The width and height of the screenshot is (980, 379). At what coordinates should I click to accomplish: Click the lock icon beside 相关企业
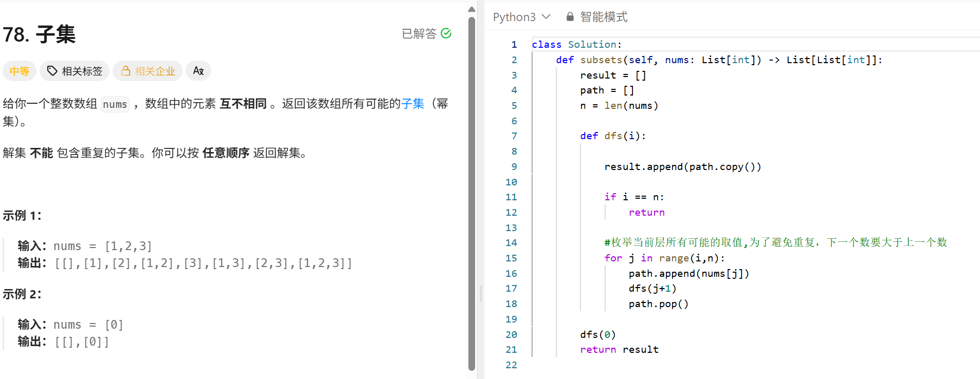[125, 71]
